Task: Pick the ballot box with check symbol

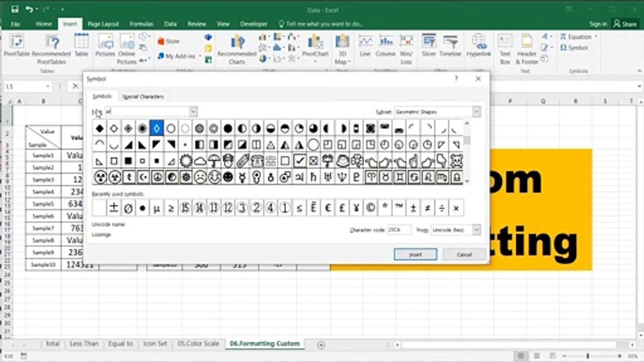Action: (299, 161)
